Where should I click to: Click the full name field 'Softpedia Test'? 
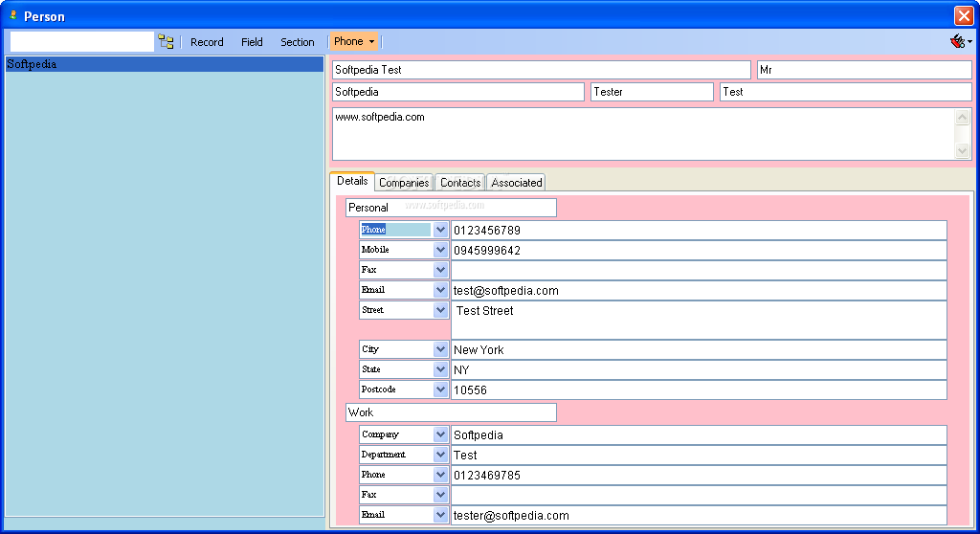tap(542, 70)
